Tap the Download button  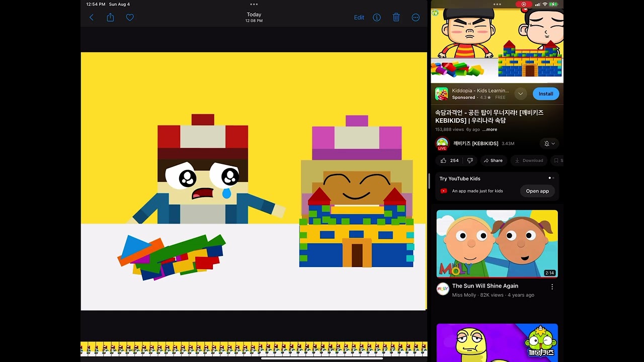(529, 161)
